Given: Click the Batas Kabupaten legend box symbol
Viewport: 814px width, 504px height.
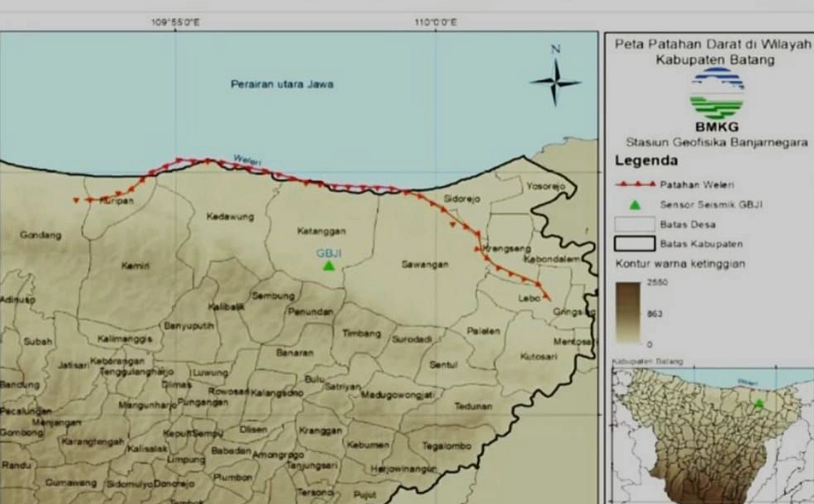Looking at the screenshot, I should [x=635, y=243].
